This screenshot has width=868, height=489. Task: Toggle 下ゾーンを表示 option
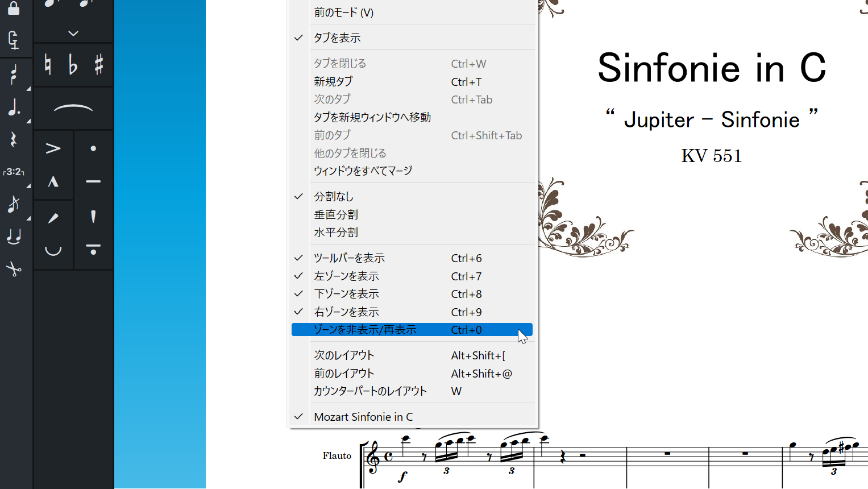(413, 294)
